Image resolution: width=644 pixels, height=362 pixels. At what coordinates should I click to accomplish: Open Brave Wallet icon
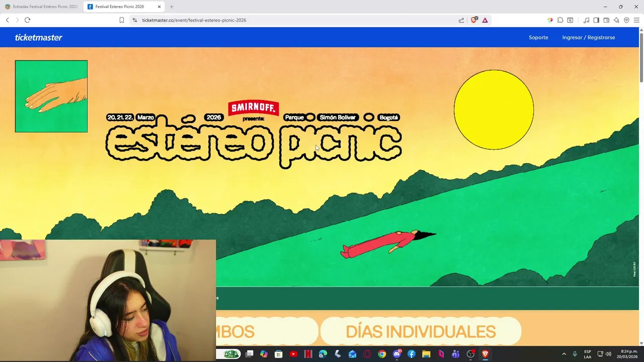[x=606, y=20]
